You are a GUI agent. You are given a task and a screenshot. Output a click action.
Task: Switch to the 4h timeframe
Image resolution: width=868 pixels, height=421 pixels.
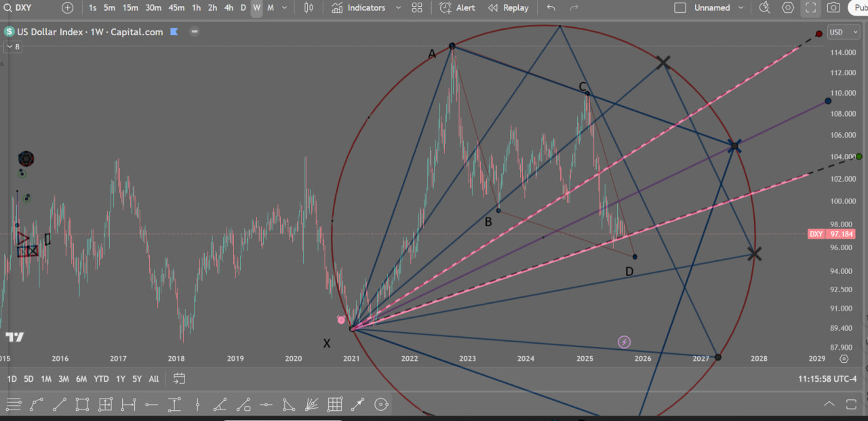(229, 8)
